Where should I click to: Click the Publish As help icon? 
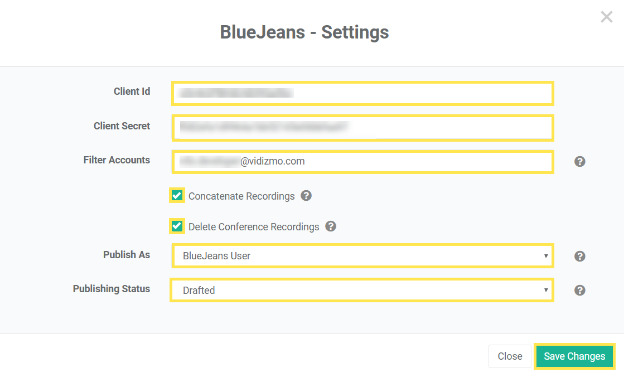[579, 256]
